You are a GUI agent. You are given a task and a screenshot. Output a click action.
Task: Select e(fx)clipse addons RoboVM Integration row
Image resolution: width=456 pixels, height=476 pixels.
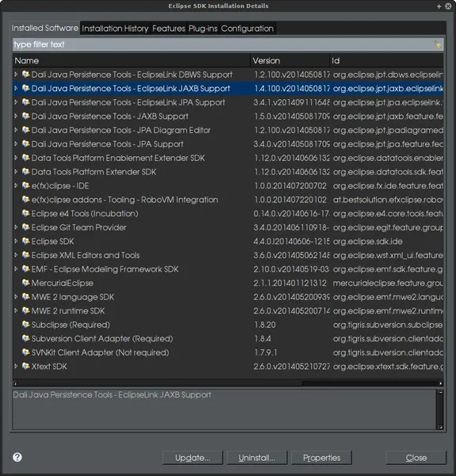(x=228, y=199)
